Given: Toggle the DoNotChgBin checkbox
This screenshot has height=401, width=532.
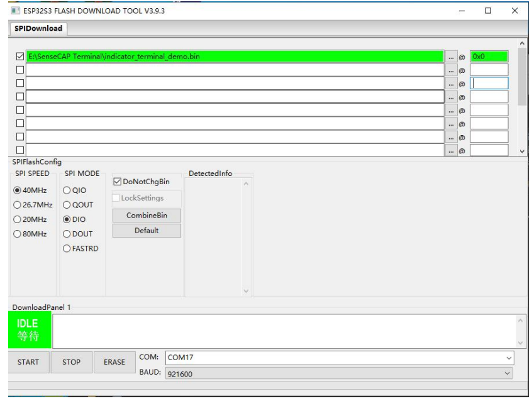Looking at the screenshot, I should point(117,182).
